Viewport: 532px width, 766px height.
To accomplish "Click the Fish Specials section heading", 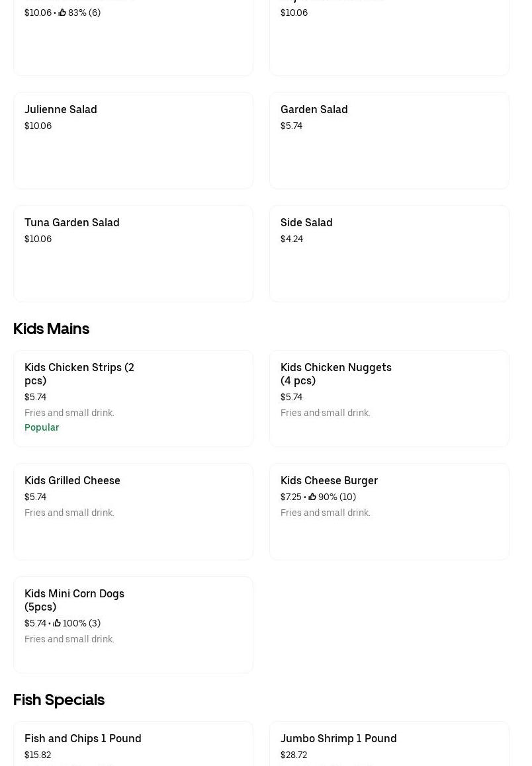I will [x=59, y=700].
